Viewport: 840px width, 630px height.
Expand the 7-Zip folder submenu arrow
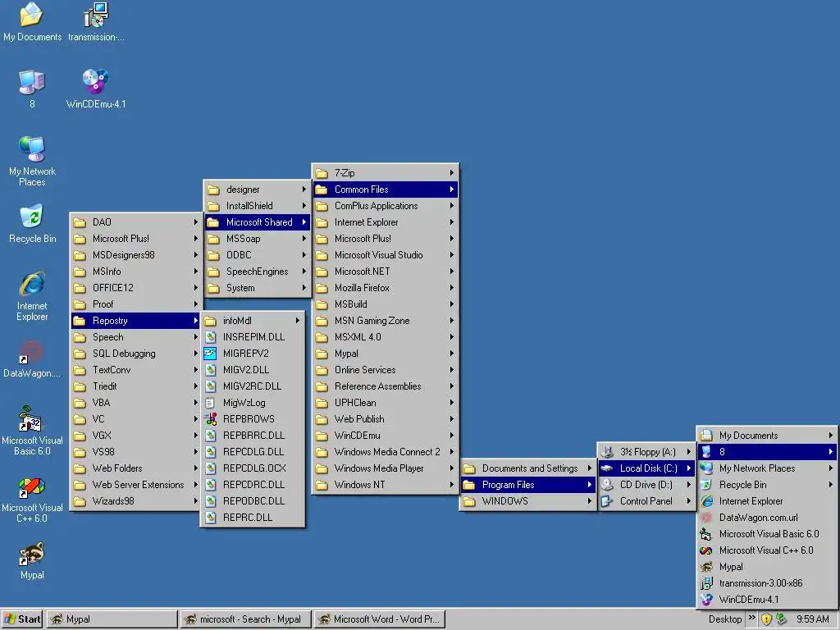[x=452, y=173]
